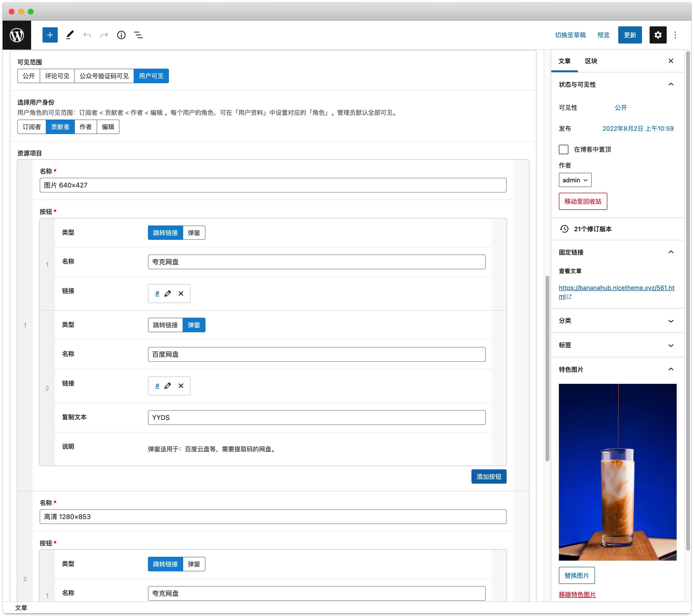The width and height of the screenshot is (694, 616).
Task: Select the 订阅者 user role
Action: tap(32, 127)
